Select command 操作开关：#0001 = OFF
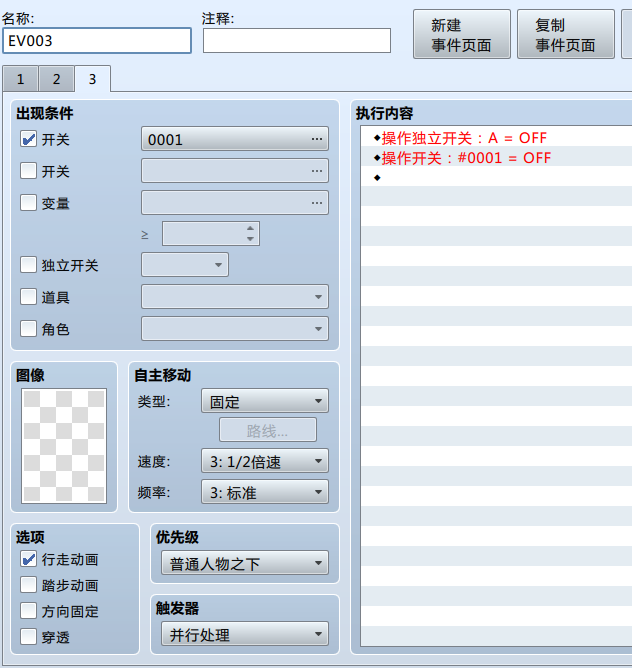This screenshot has height=668, width=632. tap(496, 158)
